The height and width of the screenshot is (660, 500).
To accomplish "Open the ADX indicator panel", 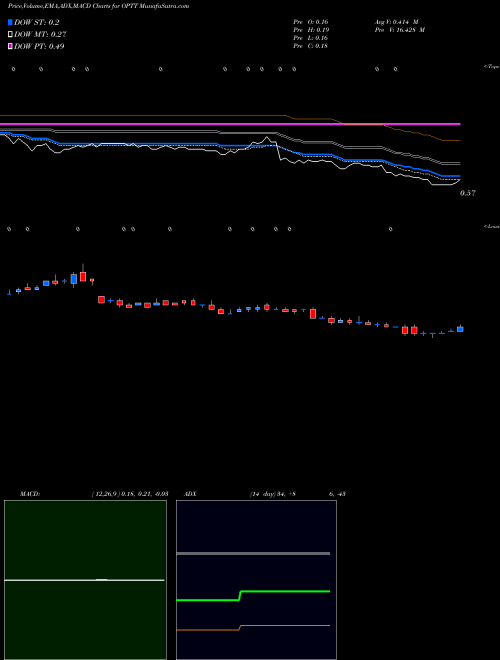I will pyautogui.click(x=256, y=580).
